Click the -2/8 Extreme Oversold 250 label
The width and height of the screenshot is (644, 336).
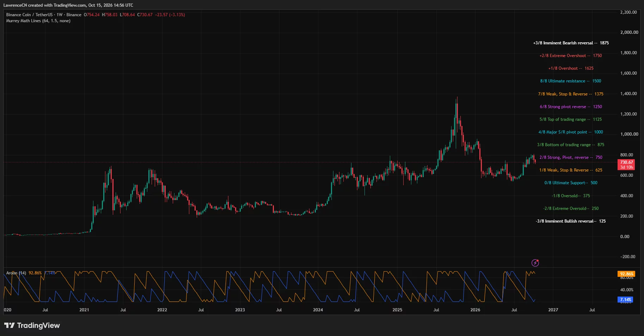[571, 209]
